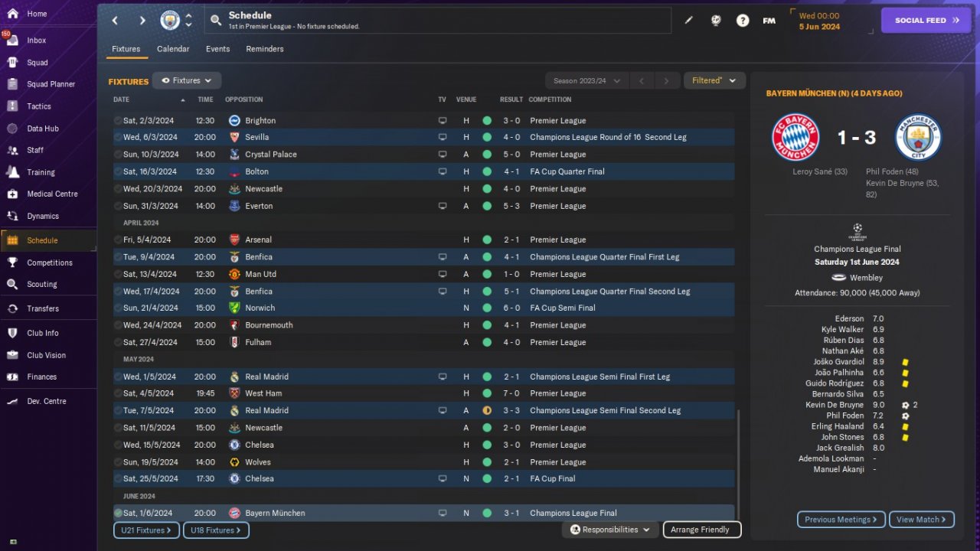Open the Filtered dropdown

[714, 80]
